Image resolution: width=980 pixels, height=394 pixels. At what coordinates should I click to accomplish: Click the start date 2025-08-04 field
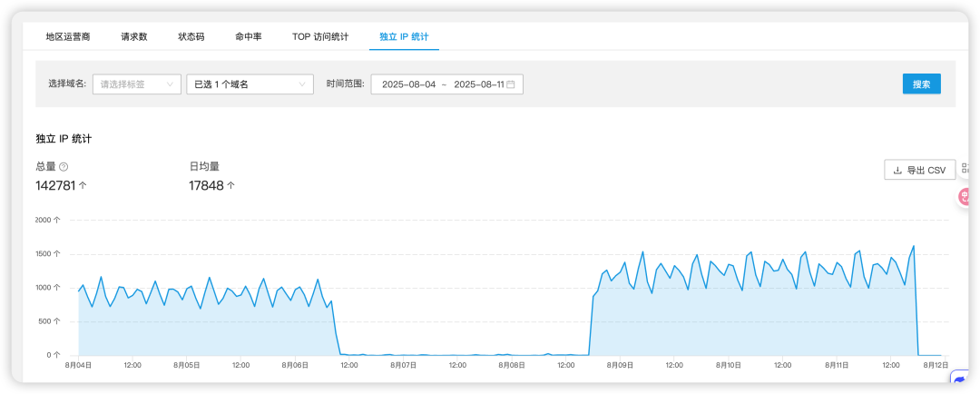pyautogui.click(x=408, y=84)
